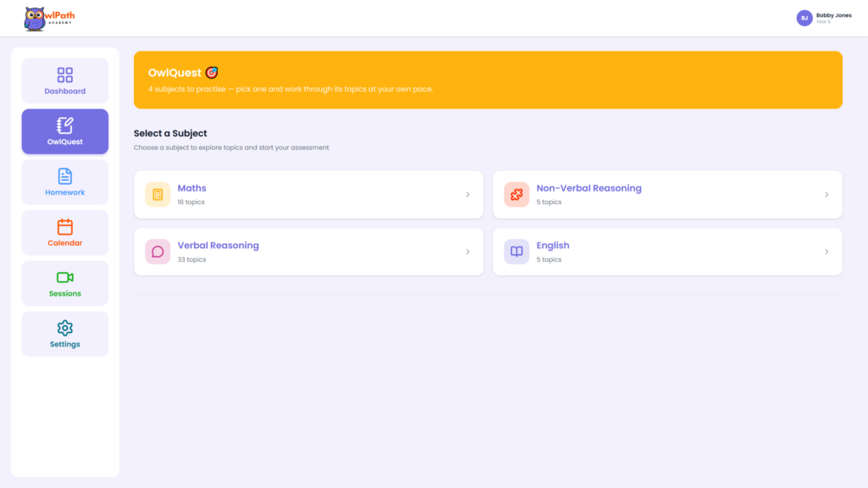This screenshot has width=868, height=488.
Task: Select the OwlQuest menu label
Action: click(64, 141)
